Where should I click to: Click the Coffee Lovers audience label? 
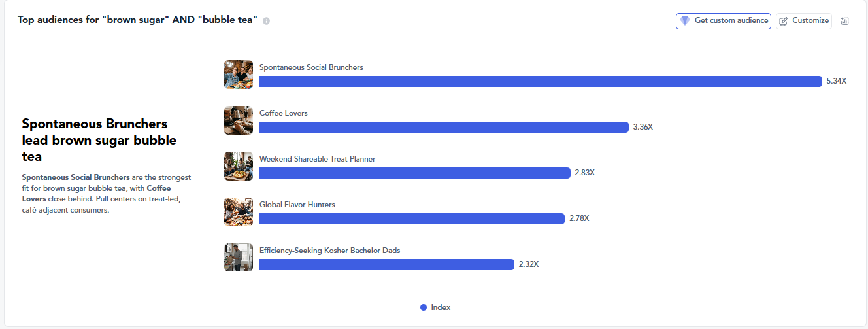coord(284,113)
